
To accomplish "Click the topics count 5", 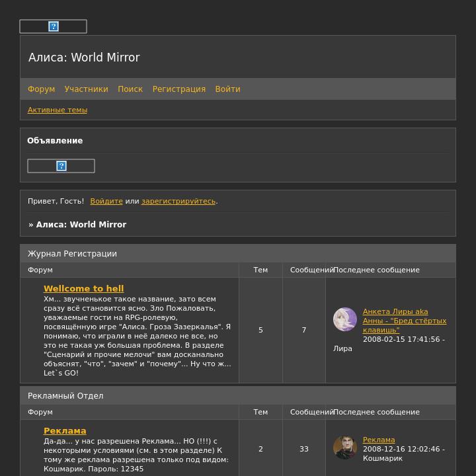I will click(260, 330).
